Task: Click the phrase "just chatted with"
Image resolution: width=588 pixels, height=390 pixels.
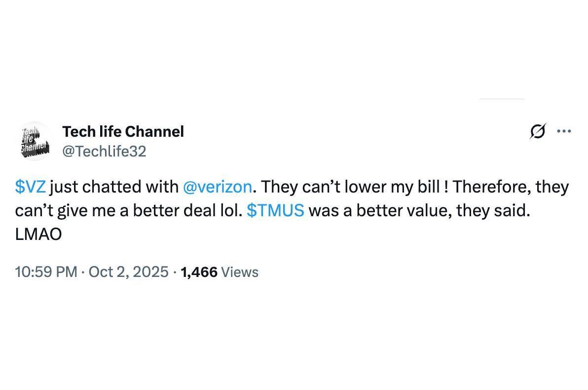Action: click(114, 187)
